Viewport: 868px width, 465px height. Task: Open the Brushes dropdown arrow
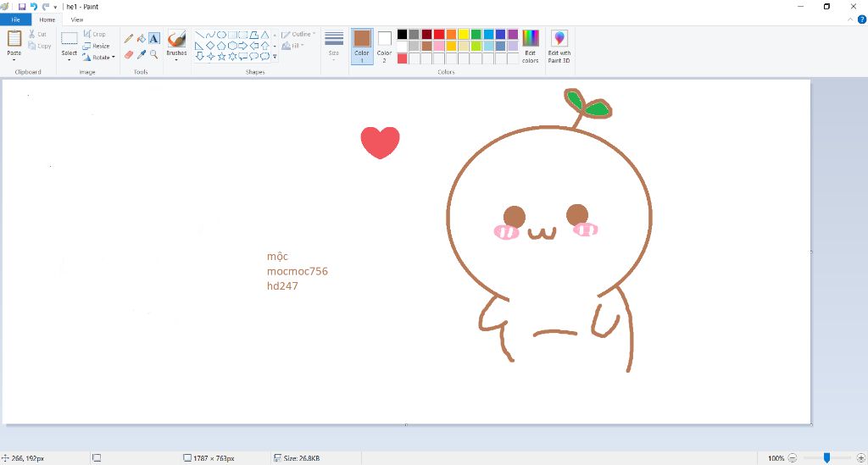pos(176,60)
